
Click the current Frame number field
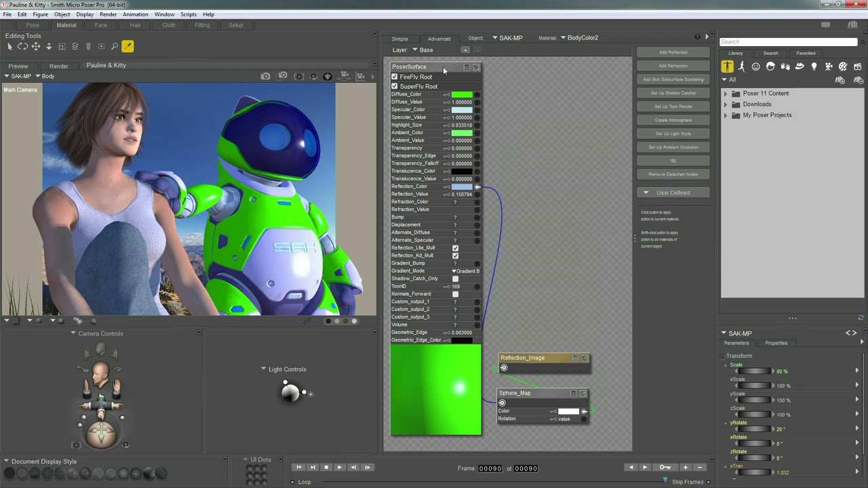coord(490,468)
